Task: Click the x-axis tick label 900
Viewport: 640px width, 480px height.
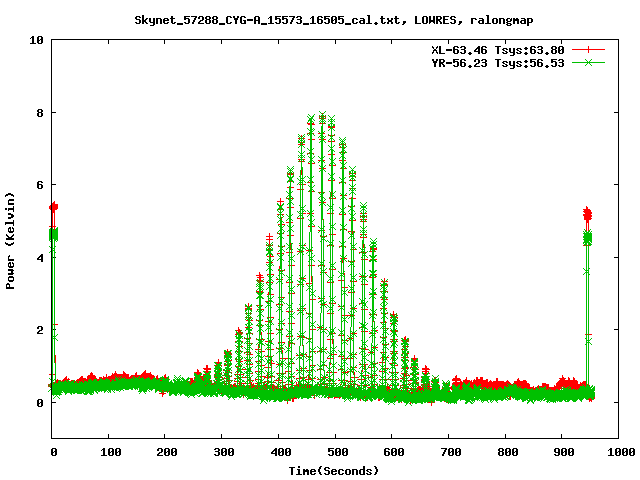Action: pos(564,452)
